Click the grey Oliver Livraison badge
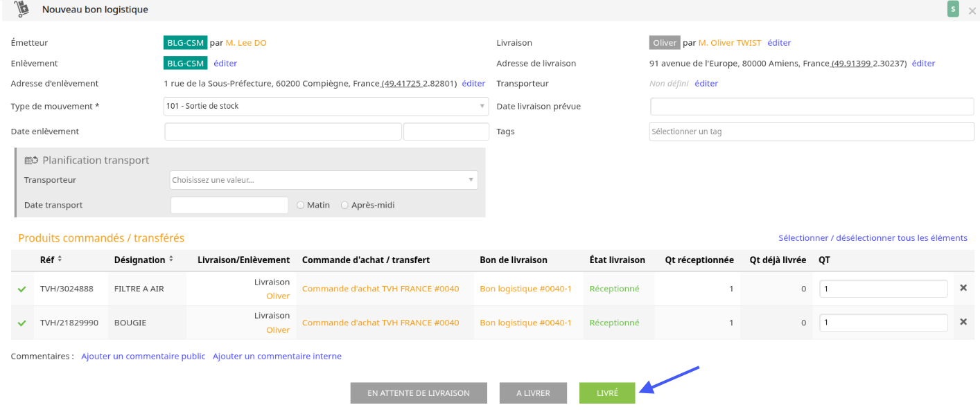Viewport: 980px width, 414px height. point(665,43)
